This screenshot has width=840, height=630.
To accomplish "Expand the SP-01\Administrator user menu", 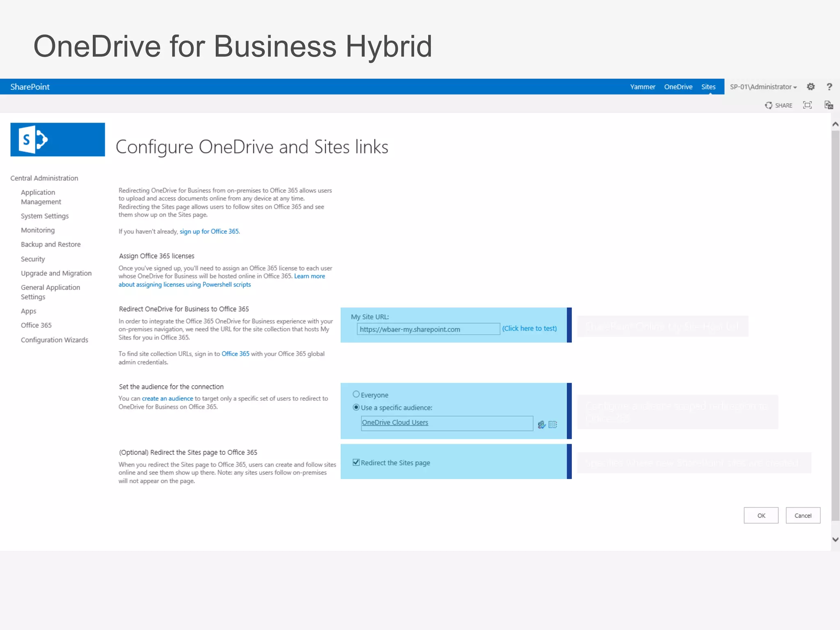I will [763, 87].
